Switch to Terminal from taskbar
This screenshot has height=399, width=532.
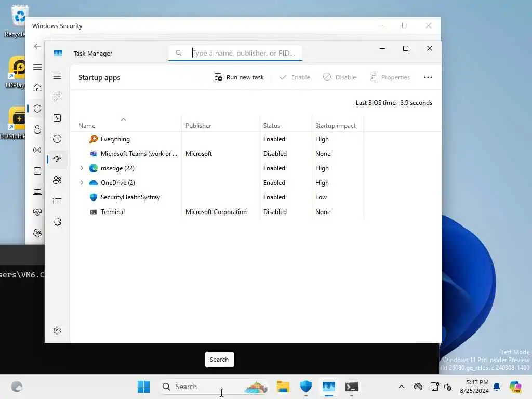tap(352, 387)
